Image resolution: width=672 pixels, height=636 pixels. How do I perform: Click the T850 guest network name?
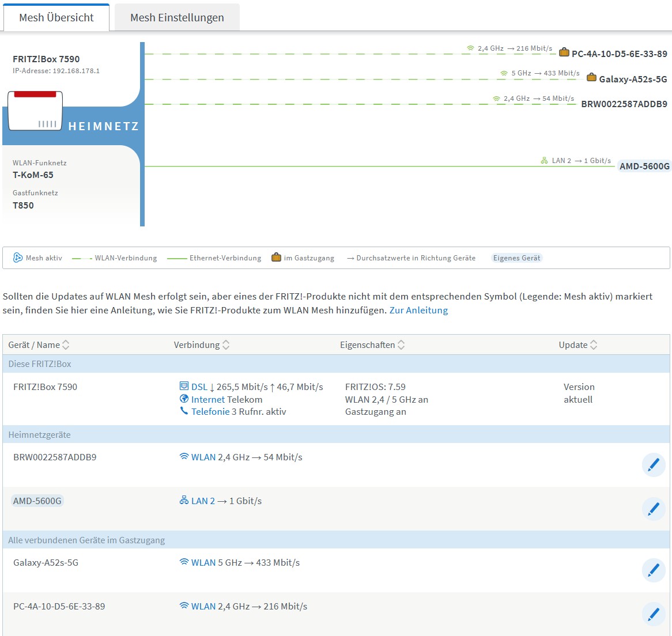point(23,205)
